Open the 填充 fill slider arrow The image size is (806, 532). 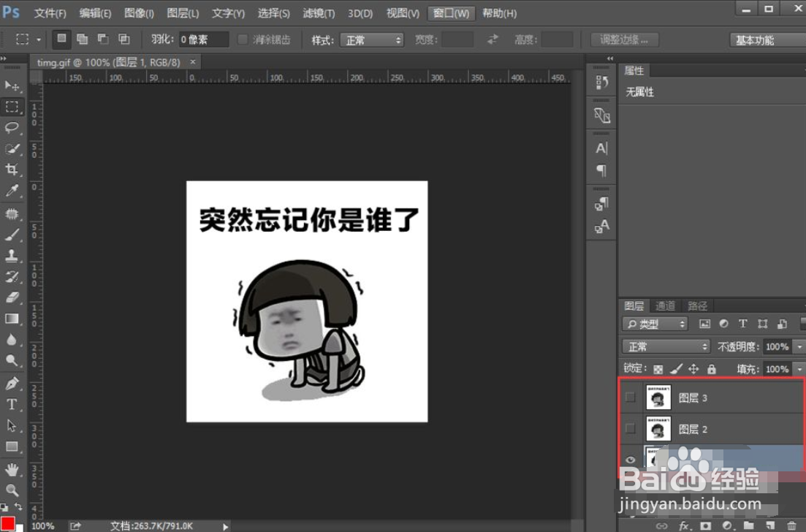click(799, 369)
